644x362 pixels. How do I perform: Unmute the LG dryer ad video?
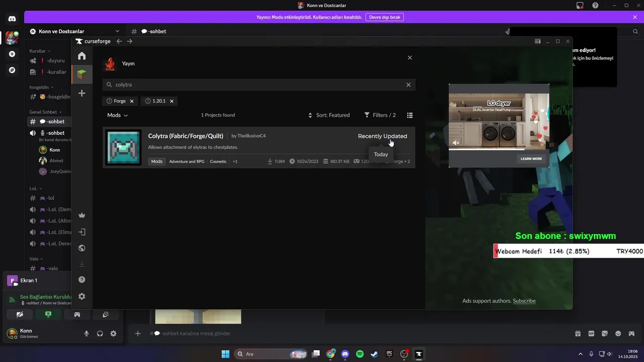tap(456, 143)
